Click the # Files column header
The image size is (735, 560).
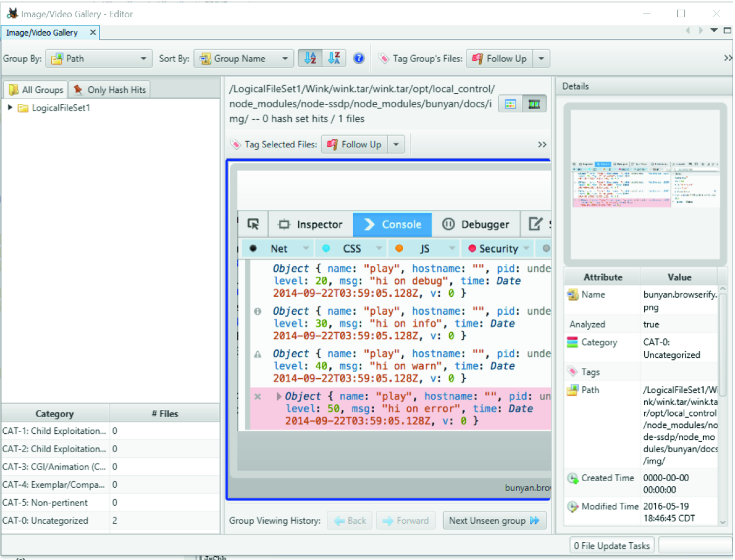click(x=164, y=413)
